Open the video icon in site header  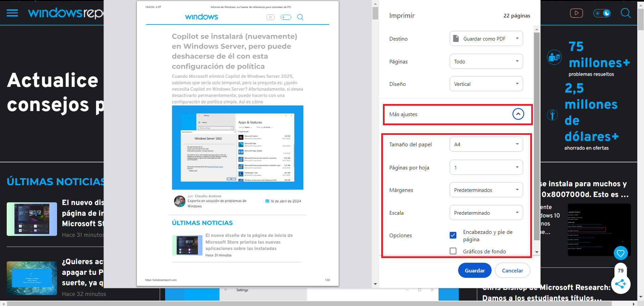(576, 13)
